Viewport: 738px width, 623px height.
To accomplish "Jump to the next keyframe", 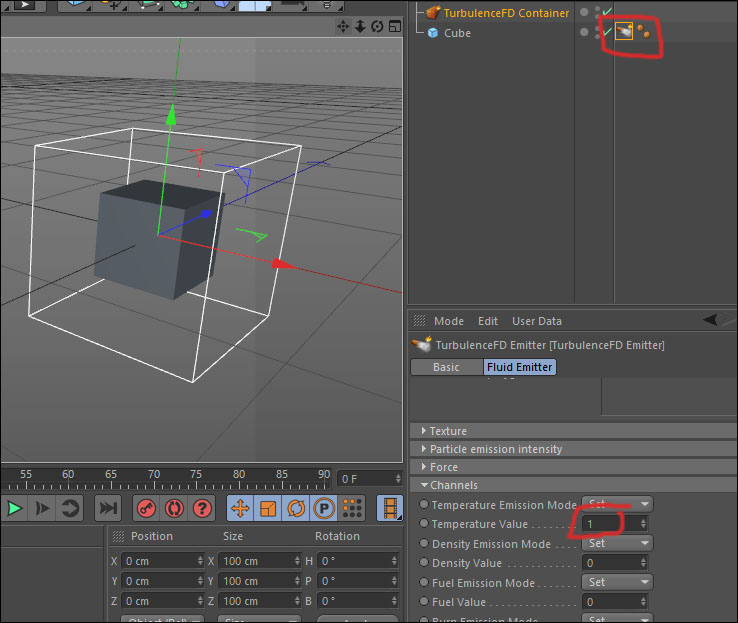I will (x=70, y=508).
